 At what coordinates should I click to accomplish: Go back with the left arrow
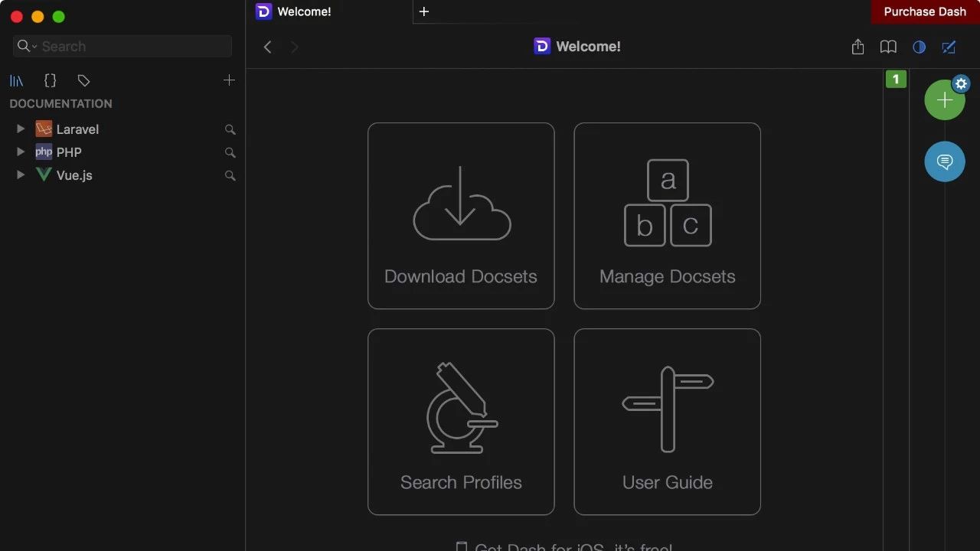[267, 47]
